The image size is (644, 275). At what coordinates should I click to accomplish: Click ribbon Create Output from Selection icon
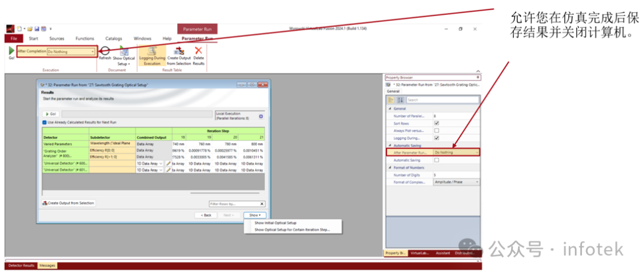(179, 51)
